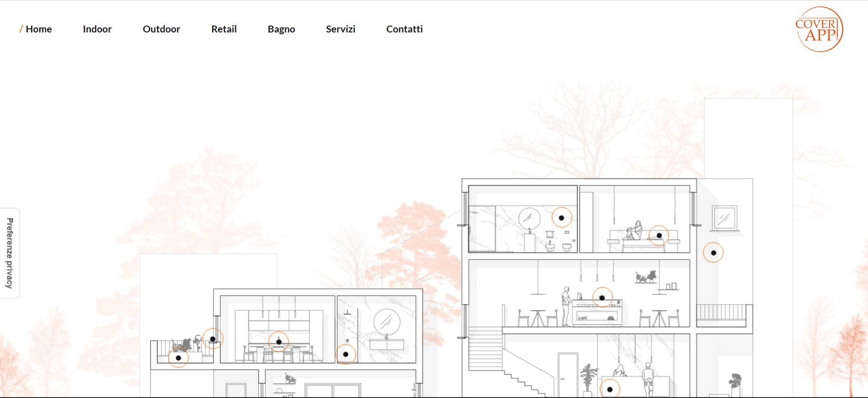Click hotspot on small house bathroom floor
The image size is (868, 398).
(346, 354)
